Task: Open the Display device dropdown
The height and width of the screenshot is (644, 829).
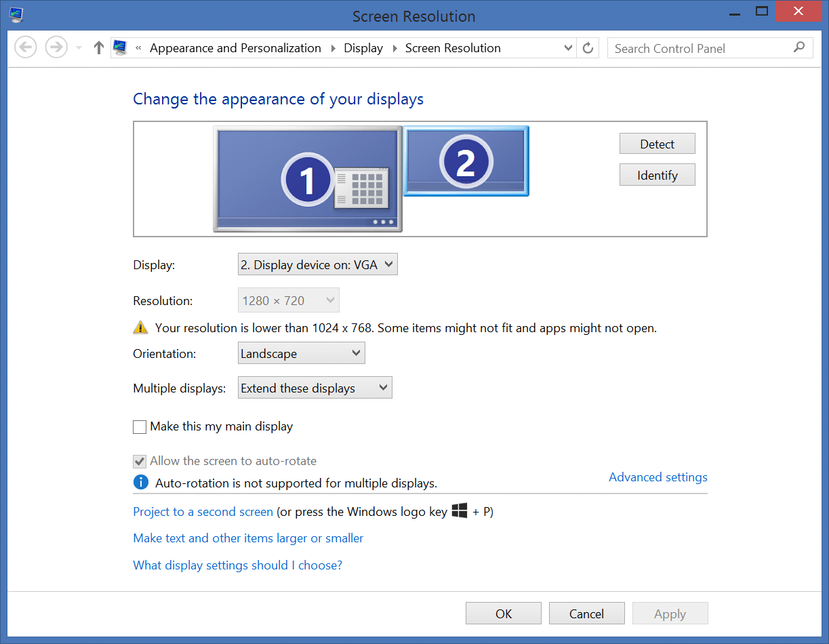Action: (x=317, y=265)
